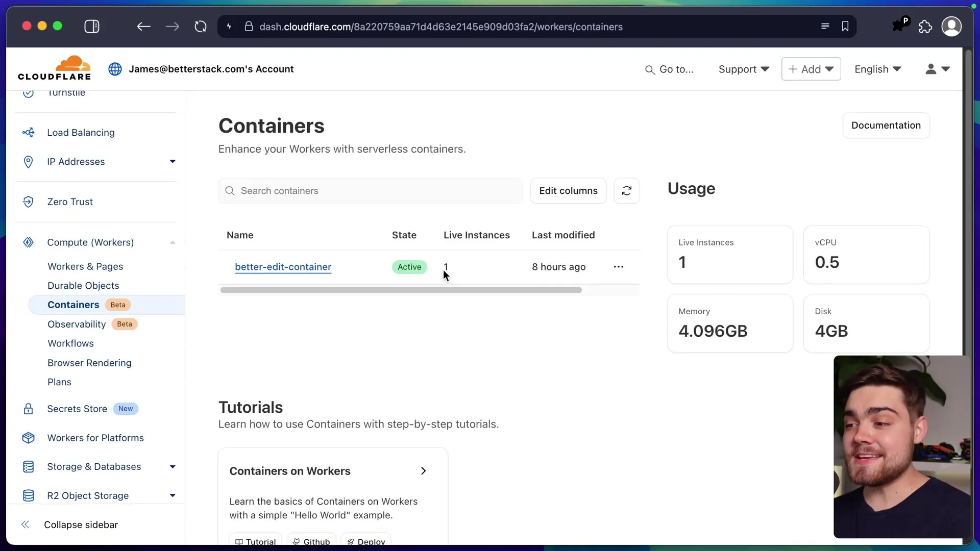Open the English language dropdown
The height and width of the screenshot is (551, 980).
878,69
